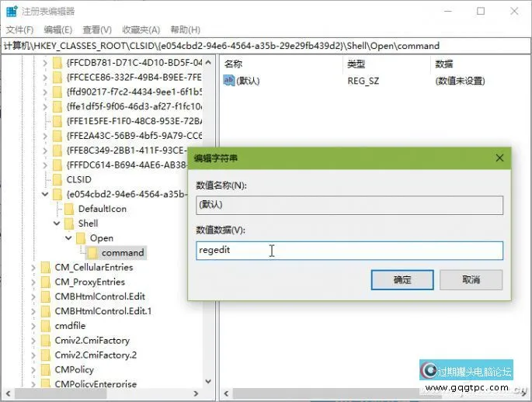Select folder icon of {e054cbd2-94e6-4564 key
532x402 pixels.
57,194
